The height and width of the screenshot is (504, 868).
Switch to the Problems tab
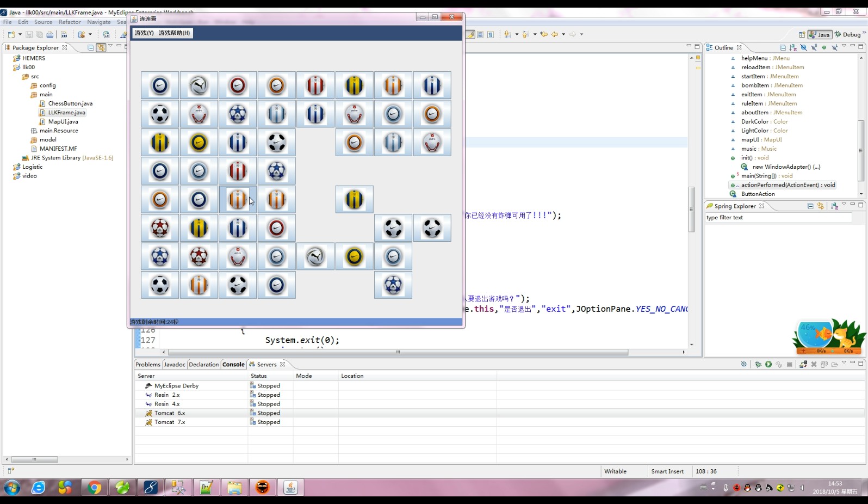coord(148,365)
